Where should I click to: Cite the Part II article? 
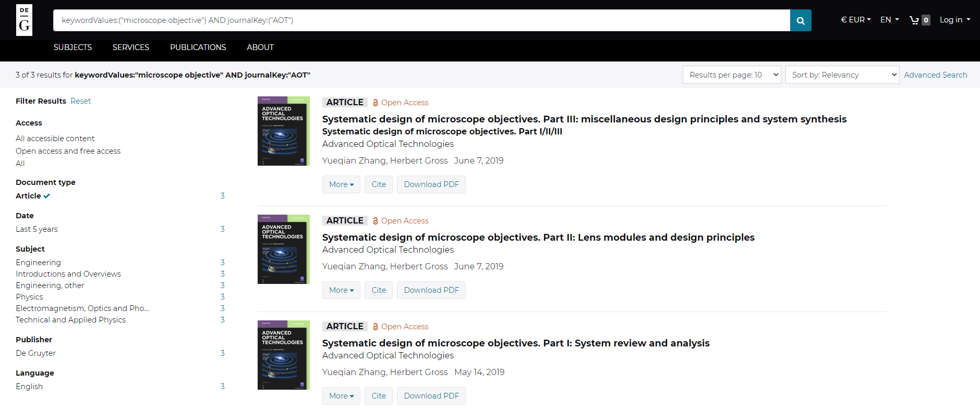(379, 290)
